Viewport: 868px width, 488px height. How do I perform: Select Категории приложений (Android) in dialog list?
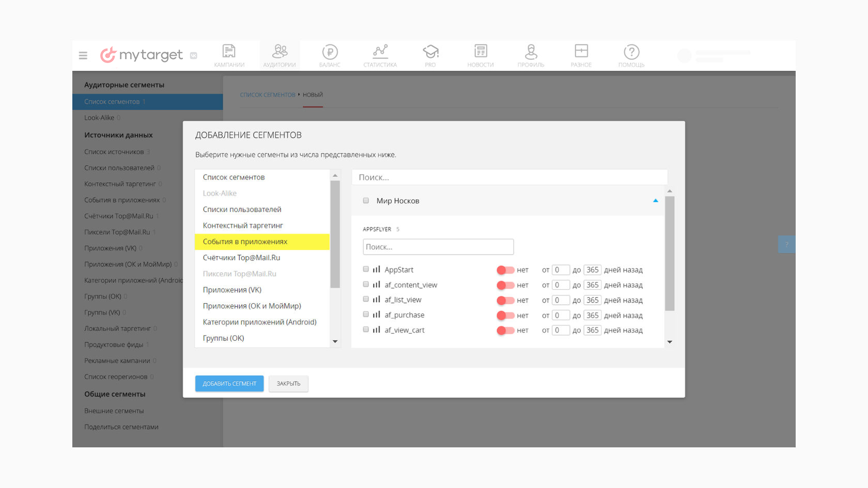point(262,322)
